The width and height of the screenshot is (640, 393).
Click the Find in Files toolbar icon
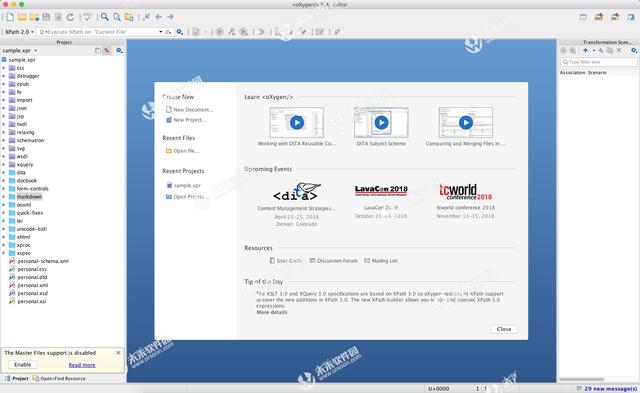pos(117,17)
